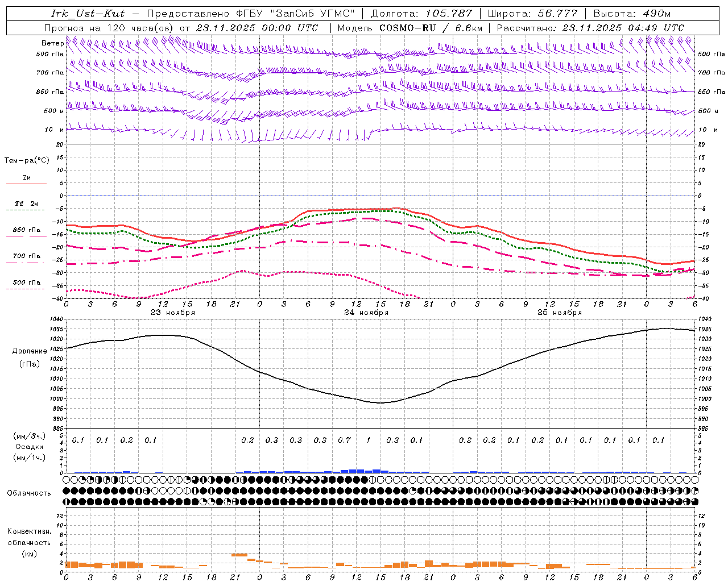Click the 2м temperature legend line sample
The width and height of the screenshot is (728, 582).
26,184
